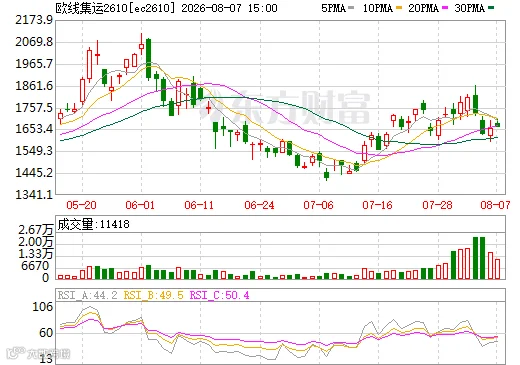Select the 06-01 date axis label
Viewport: 520px width, 365px height.
[x=140, y=205]
